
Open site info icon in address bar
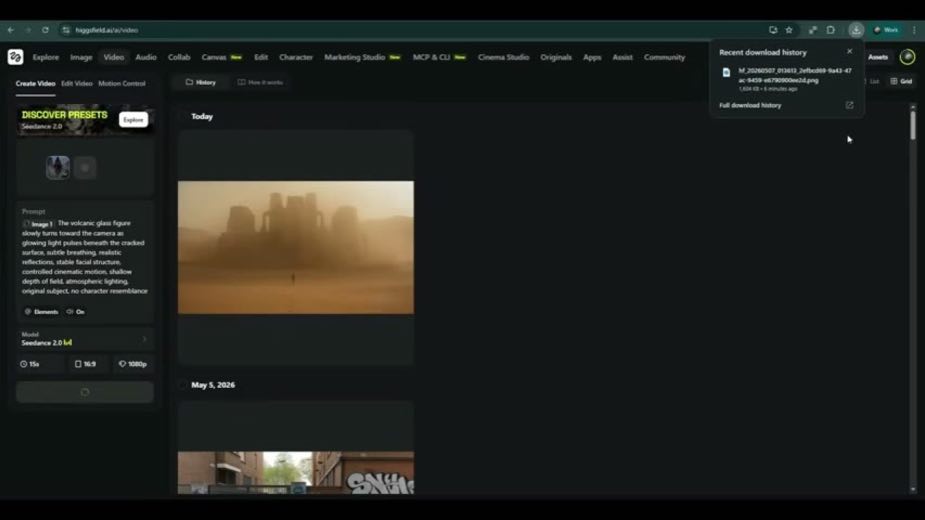click(x=65, y=30)
